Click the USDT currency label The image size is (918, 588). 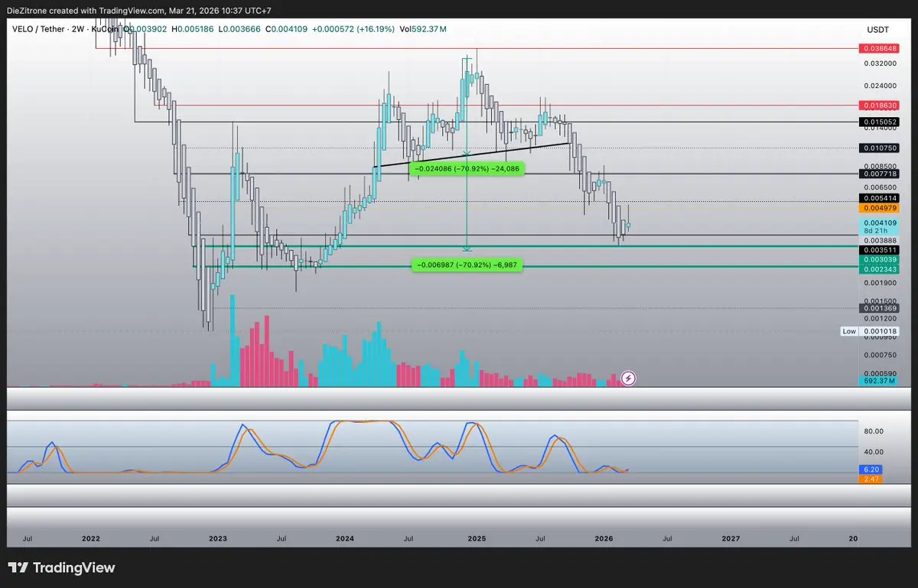[877, 29]
